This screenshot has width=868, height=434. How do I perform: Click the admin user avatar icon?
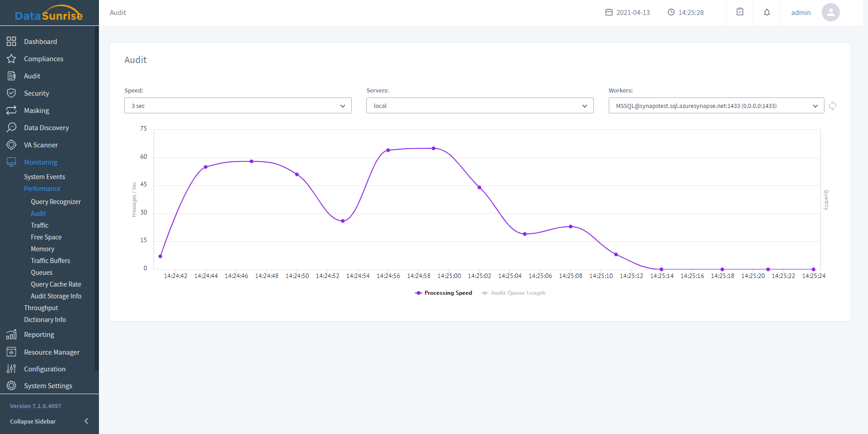click(x=830, y=13)
